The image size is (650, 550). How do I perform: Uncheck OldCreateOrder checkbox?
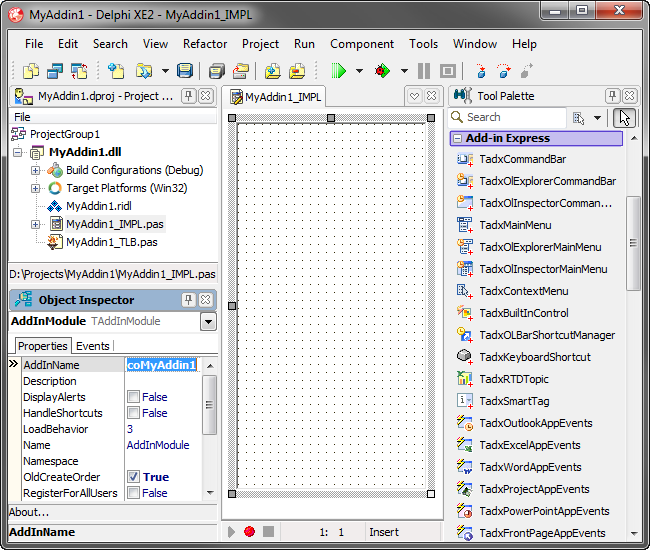pyautogui.click(x=133, y=477)
